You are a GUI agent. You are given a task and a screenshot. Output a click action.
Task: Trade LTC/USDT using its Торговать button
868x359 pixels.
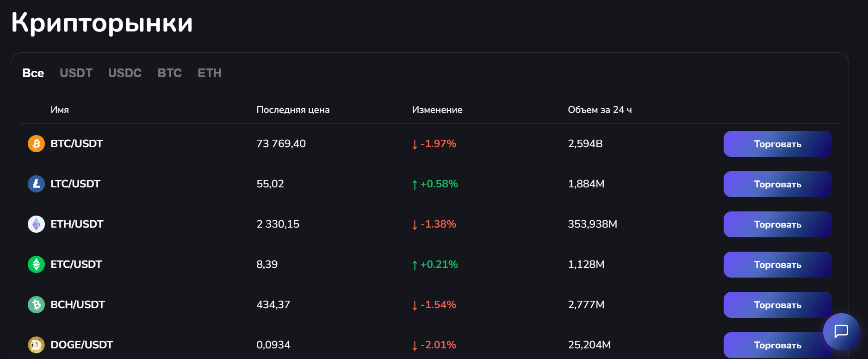777,184
